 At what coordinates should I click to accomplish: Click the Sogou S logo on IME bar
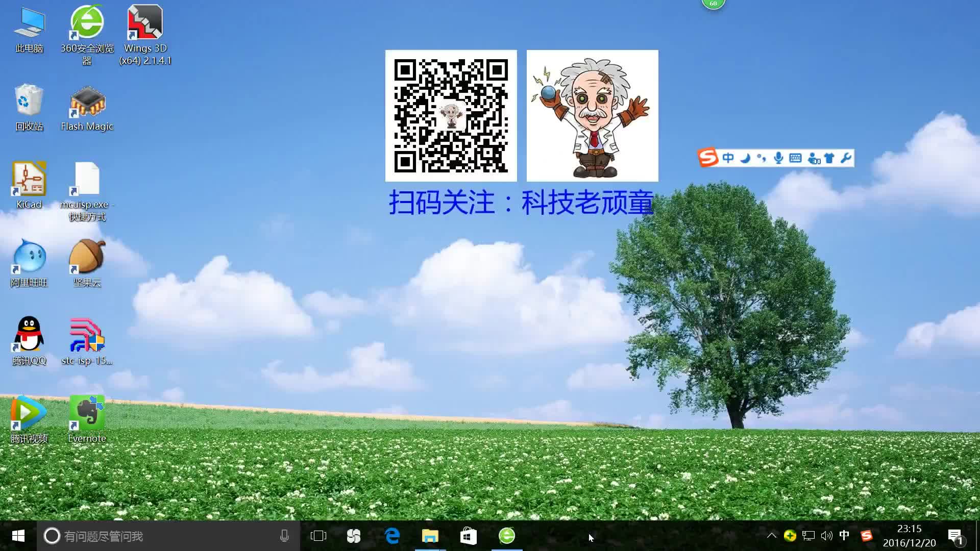[708, 158]
